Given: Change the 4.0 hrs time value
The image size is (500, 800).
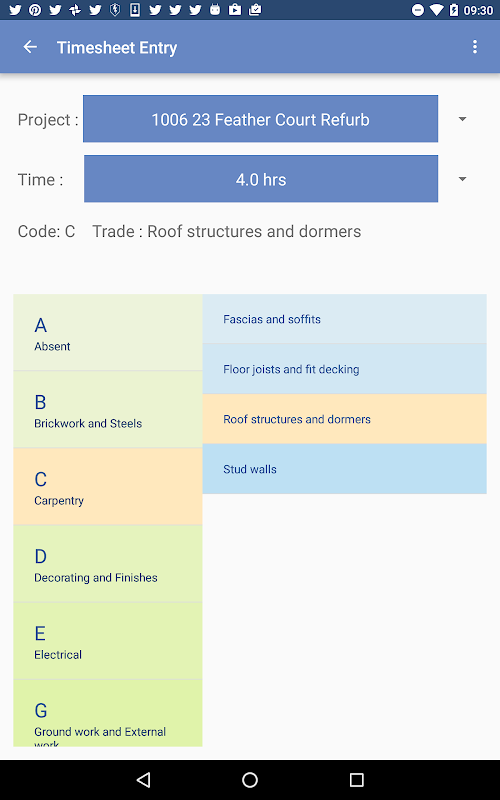Looking at the screenshot, I should [x=261, y=179].
